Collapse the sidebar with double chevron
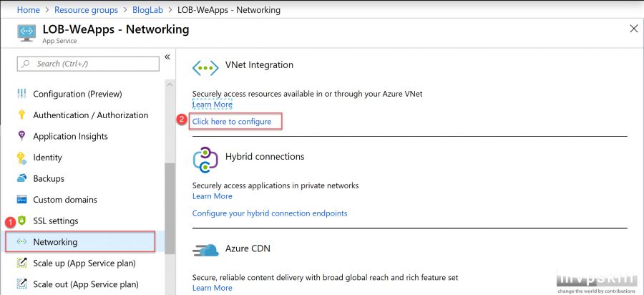Screen dimensions: 644x295 point(167,57)
